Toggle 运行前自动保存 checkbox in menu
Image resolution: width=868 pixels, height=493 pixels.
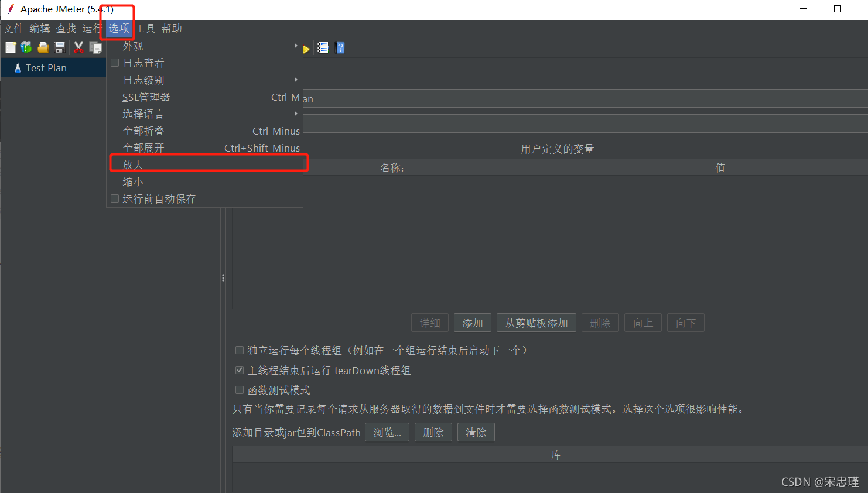[x=115, y=198]
